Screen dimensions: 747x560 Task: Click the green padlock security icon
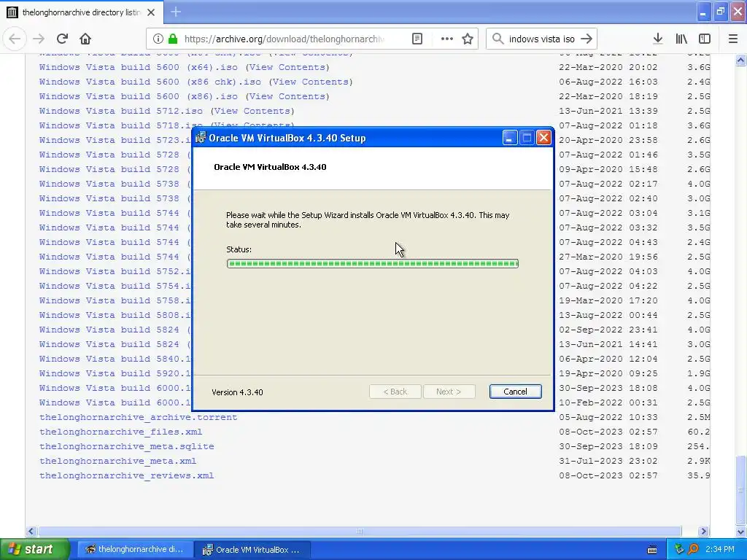(173, 39)
